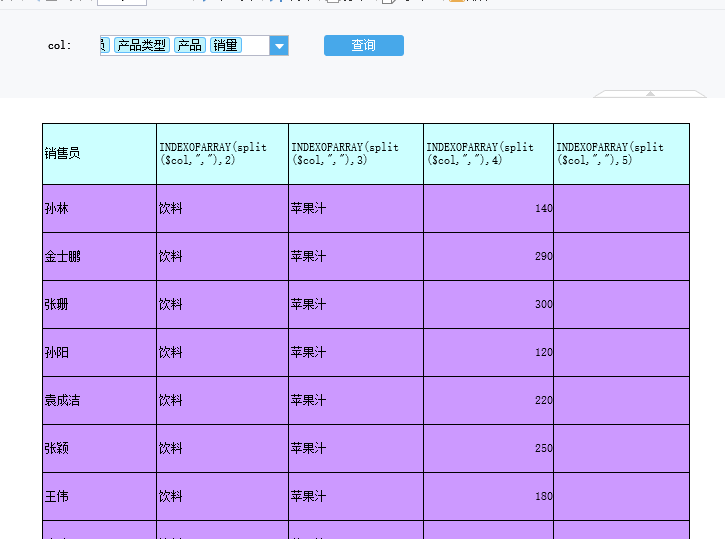The image size is (725, 539).
Task: Click 饮料 in the 孙林 row
Action: coord(222,208)
